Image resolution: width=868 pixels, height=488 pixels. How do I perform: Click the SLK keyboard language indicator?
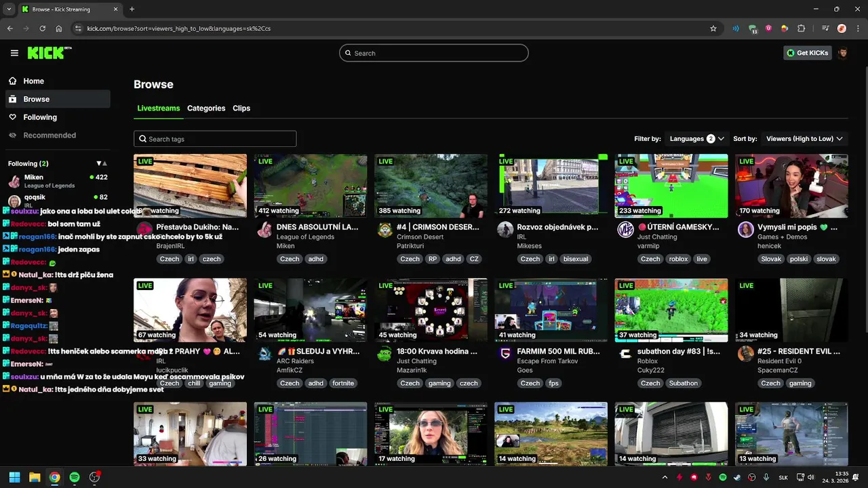(x=783, y=477)
